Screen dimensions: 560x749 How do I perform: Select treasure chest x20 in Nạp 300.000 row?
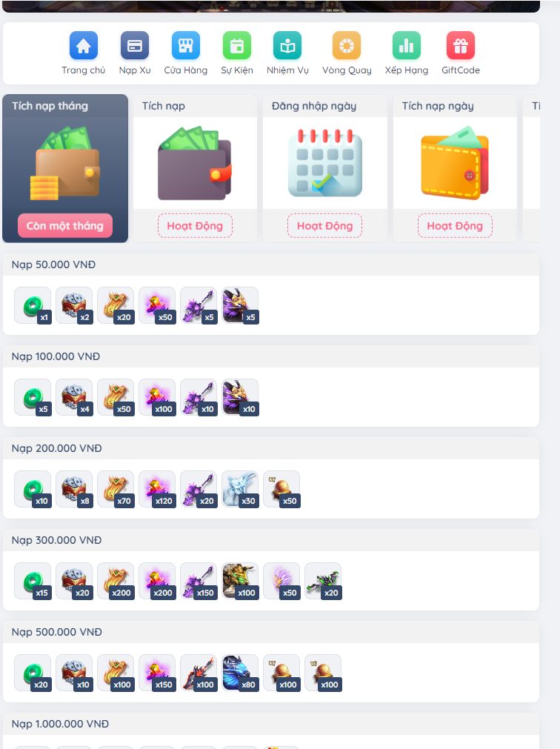pyautogui.click(x=74, y=581)
